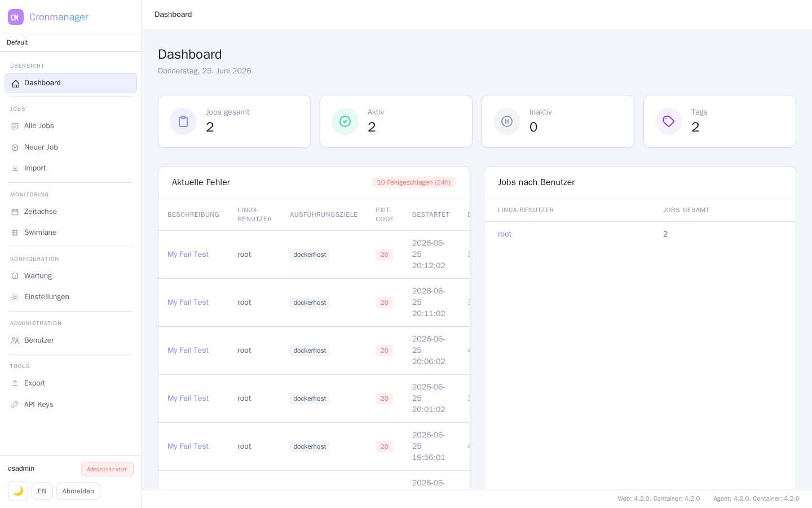812x508 pixels.
Task: Open Wartung configuration menu entry
Action: point(70,276)
